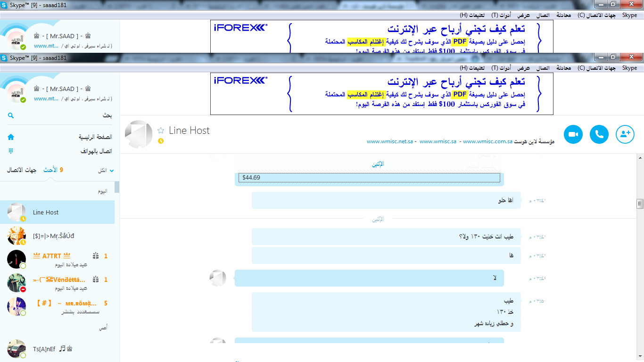Click Line Host's avatar in conversation header
The height and width of the screenshot is (362, 644).
(139, 134)
